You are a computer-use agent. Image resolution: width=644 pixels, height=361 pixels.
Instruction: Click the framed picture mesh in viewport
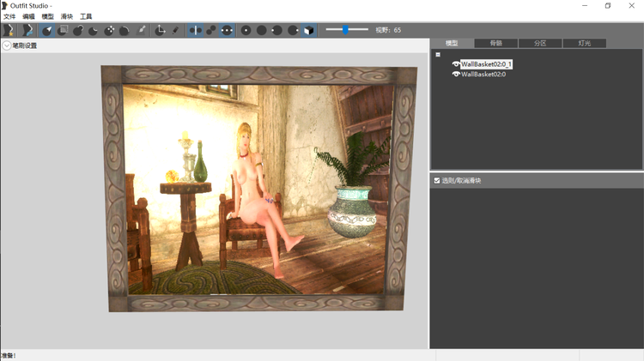click(x=258, y=189)
